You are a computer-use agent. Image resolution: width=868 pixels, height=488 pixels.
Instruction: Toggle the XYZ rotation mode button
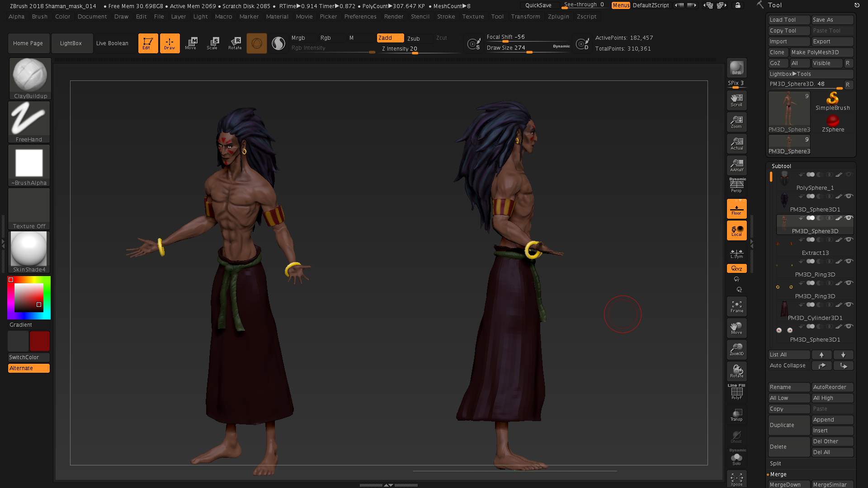[736, 268]
